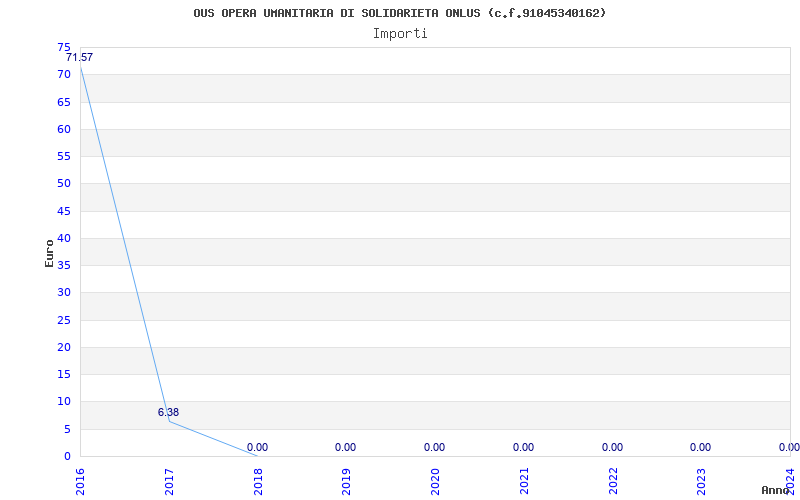800x500 pixels.
Task: Click the Anno x-axis title
Action: (x=776, y=490)
